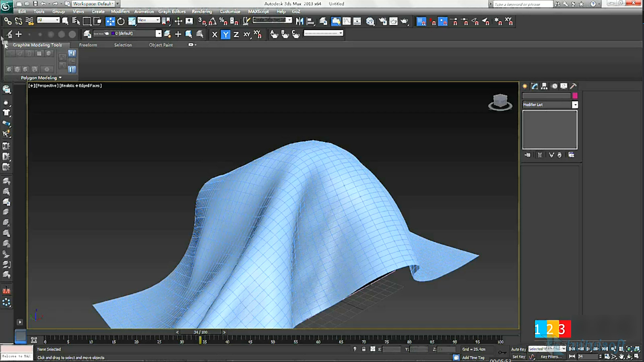Expand the Polygon Modeling panel arrow

(x=60, y=78)
